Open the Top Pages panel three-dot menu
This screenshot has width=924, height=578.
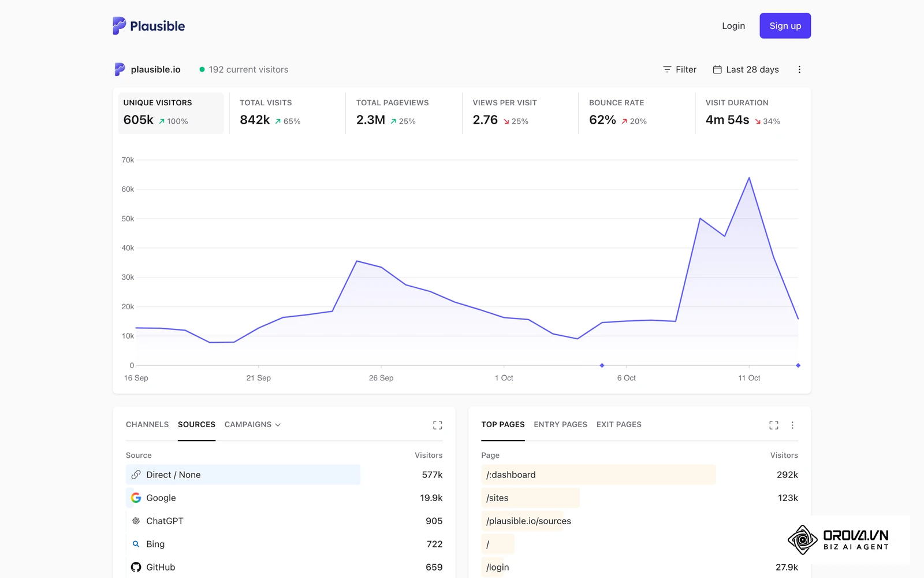tap(792, 425)
